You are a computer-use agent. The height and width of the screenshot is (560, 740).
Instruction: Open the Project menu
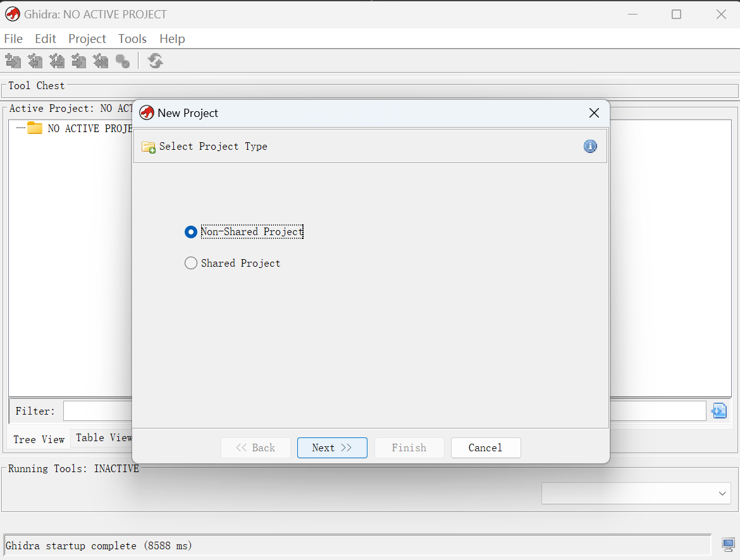pyautogui.click(x=87, y=39)
